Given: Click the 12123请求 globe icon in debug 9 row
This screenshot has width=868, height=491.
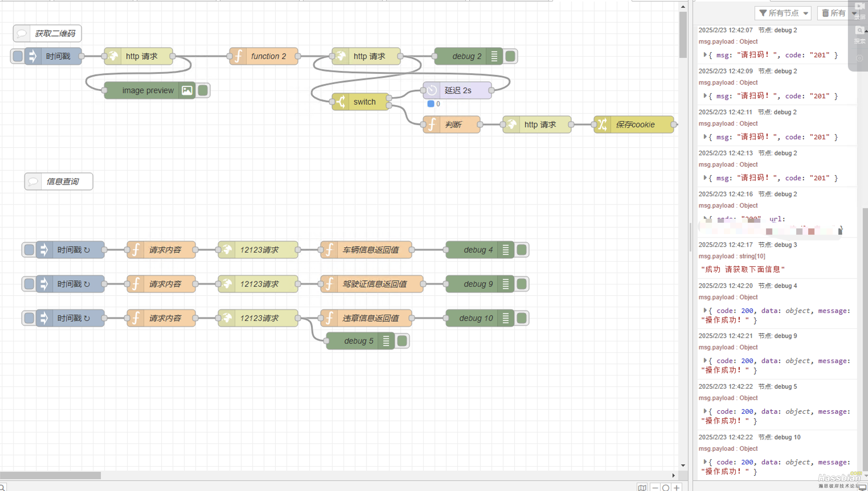Looking at the screenshot, I should tap(227, 284).
